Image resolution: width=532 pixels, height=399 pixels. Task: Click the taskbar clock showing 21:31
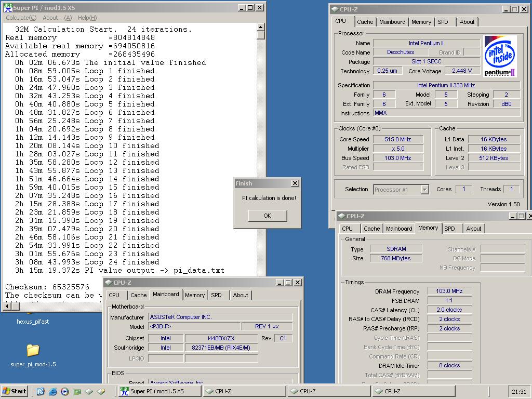tap(519, 392)
